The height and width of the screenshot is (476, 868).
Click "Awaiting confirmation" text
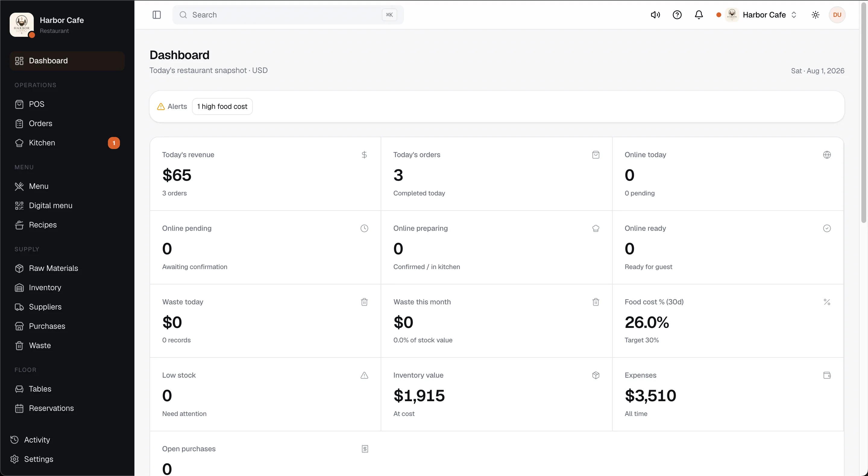point(195,267)
